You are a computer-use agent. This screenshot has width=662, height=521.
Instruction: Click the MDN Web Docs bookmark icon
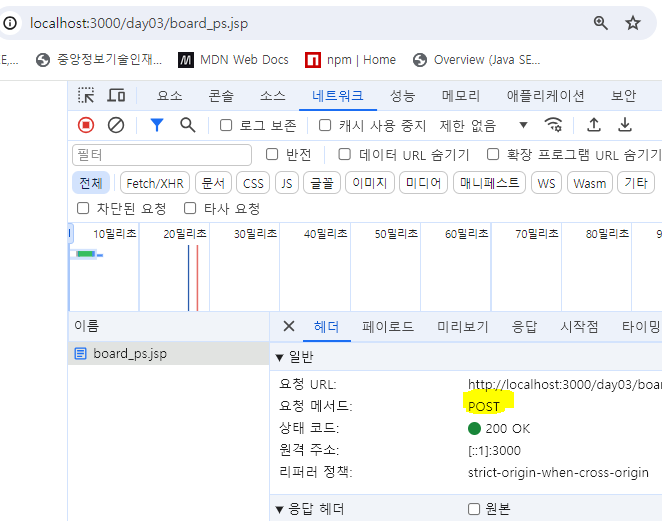(x=186, y=60)
